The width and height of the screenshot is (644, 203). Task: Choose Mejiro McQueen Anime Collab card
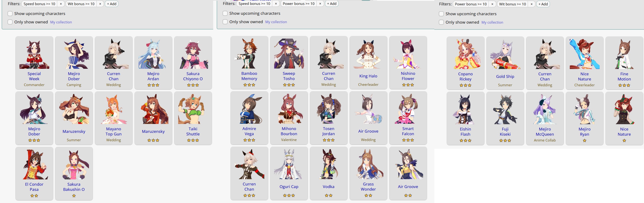click(x=545, y=118)
